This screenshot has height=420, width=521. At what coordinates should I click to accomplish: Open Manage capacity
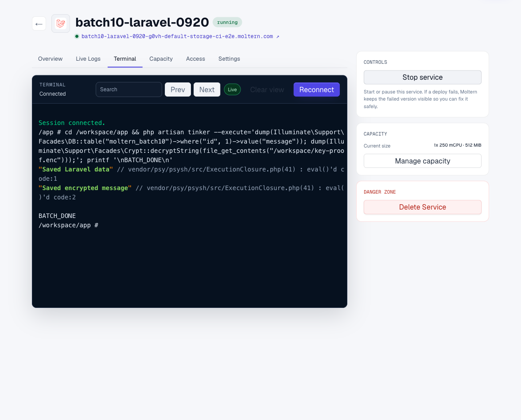pos(422,161)
